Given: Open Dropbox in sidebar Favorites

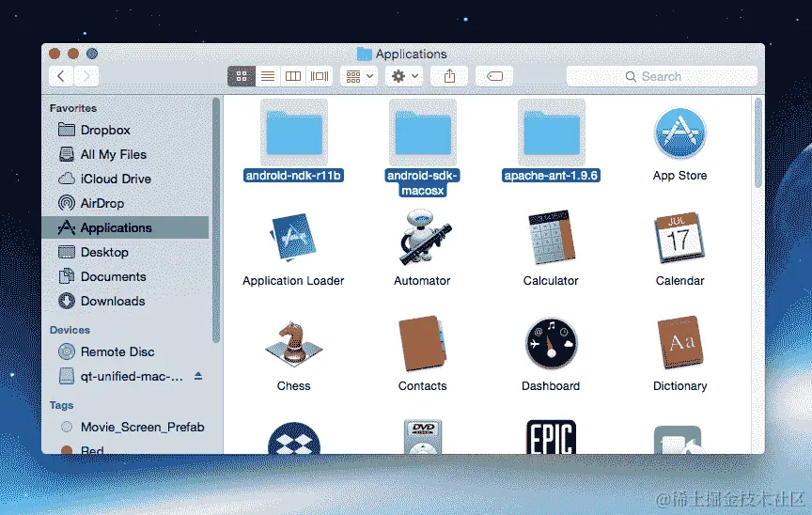Looking at the screenshot, I should pos(126,130).
